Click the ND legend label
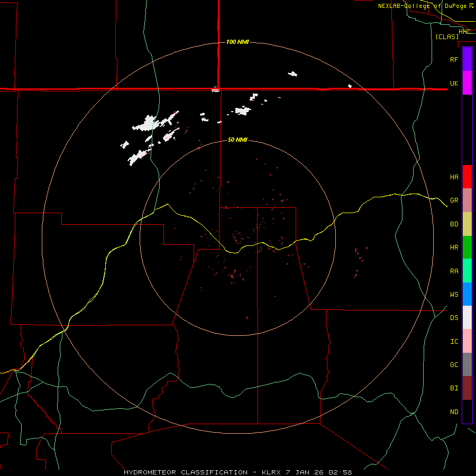The width and height of the screenshot is (476, 476). click(x=454, y=412)
